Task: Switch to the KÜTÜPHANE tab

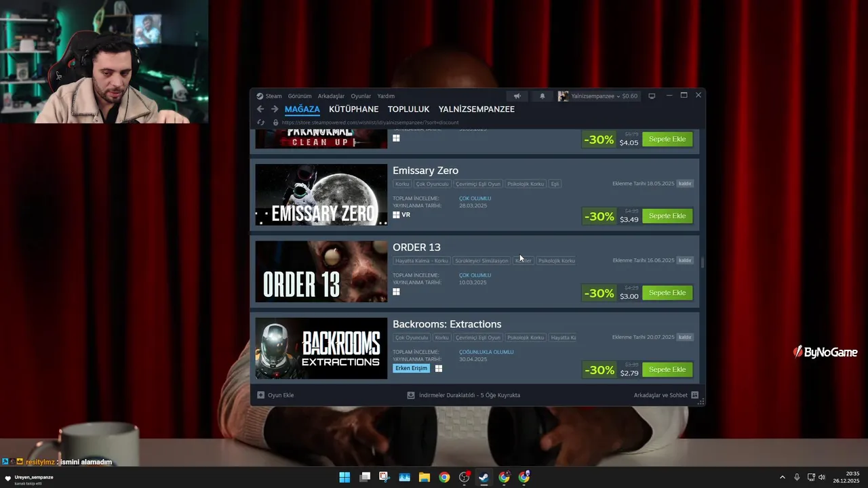Action: click(354, 109)
